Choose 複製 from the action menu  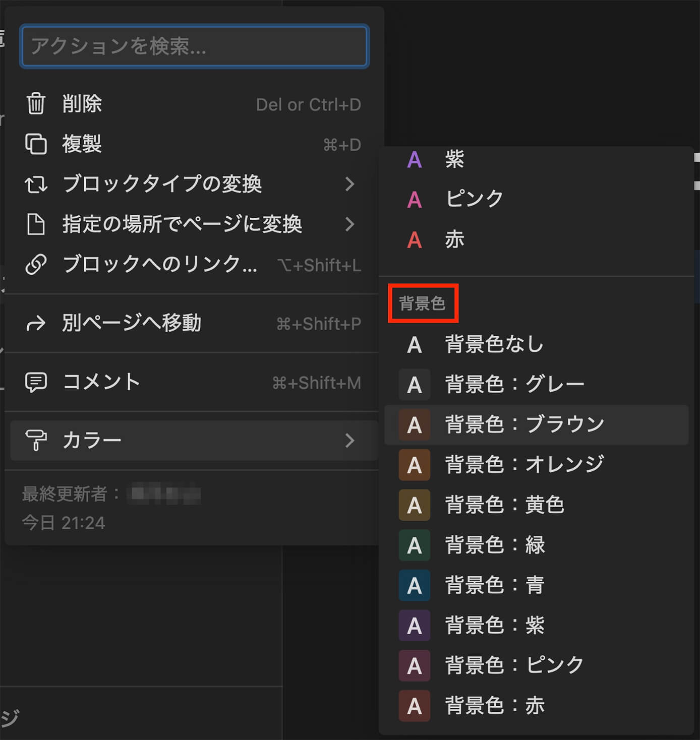click(193, 144)
